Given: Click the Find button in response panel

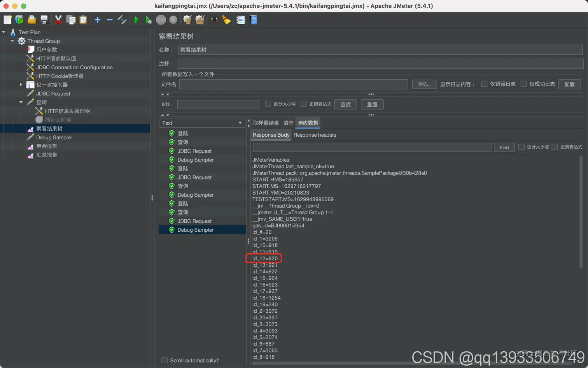Looking at the screenshot, I should tap(504, 147).
